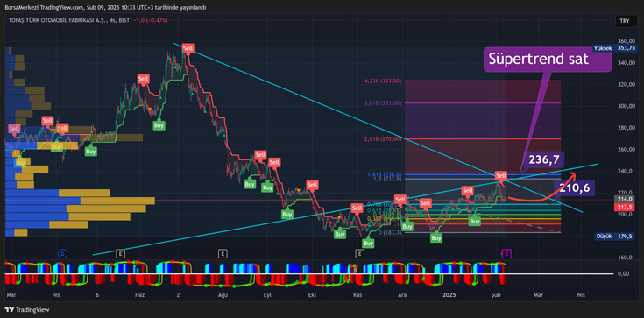Screen dimensions: 644x318
Task: Select the Sell signal at the chart's highest peak
Action: [188, 48]
